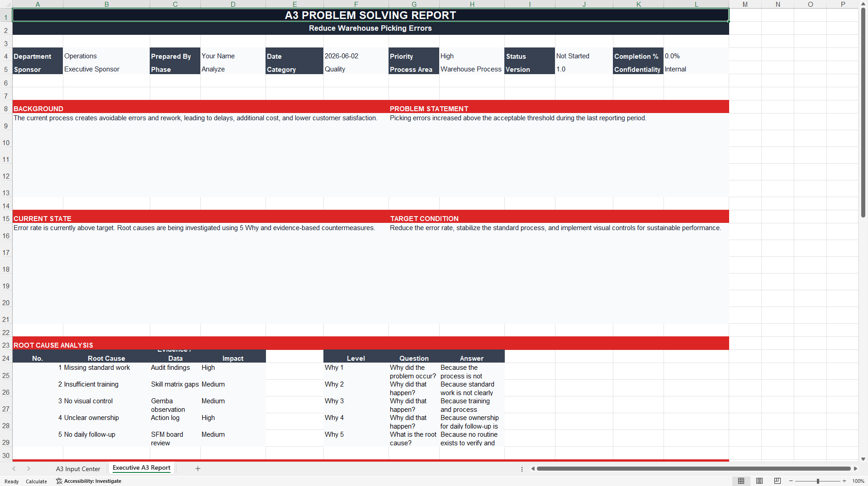Select the Audit findings cell
Image resolution: width=868 pixels, height=486 pixels.
[175, 371]
